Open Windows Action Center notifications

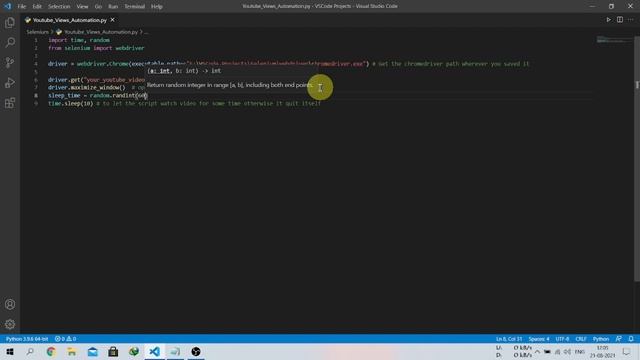[627, 352]
